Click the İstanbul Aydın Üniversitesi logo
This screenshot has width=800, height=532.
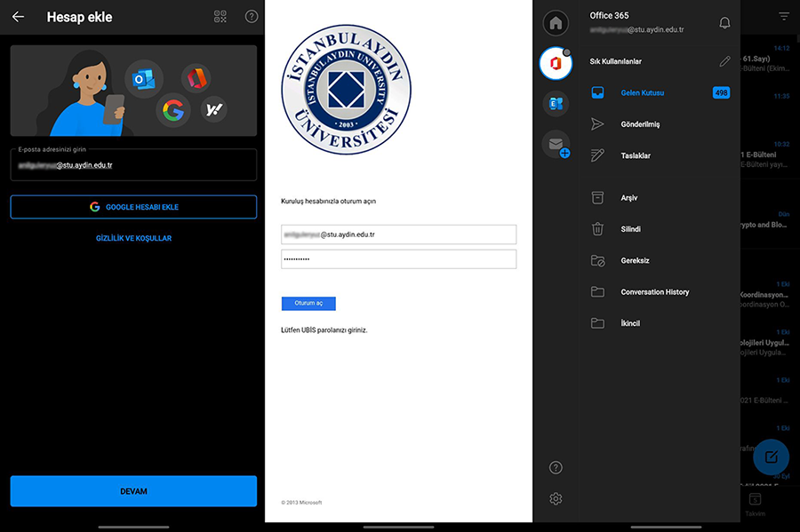347,90
